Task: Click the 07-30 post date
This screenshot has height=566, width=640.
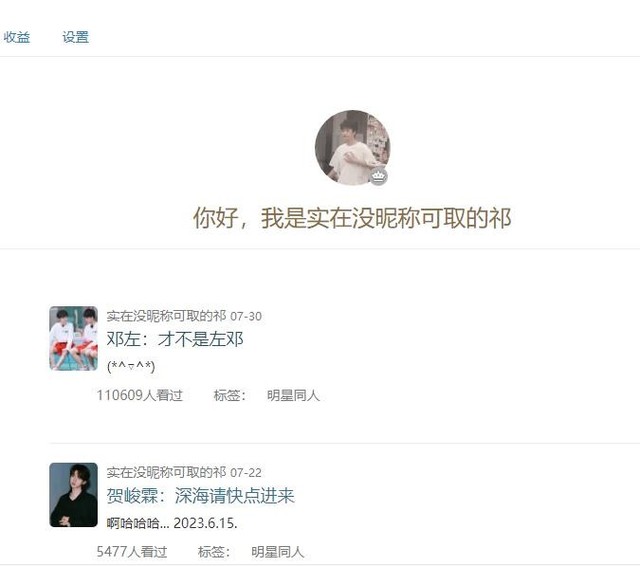Action: [246, 316]
